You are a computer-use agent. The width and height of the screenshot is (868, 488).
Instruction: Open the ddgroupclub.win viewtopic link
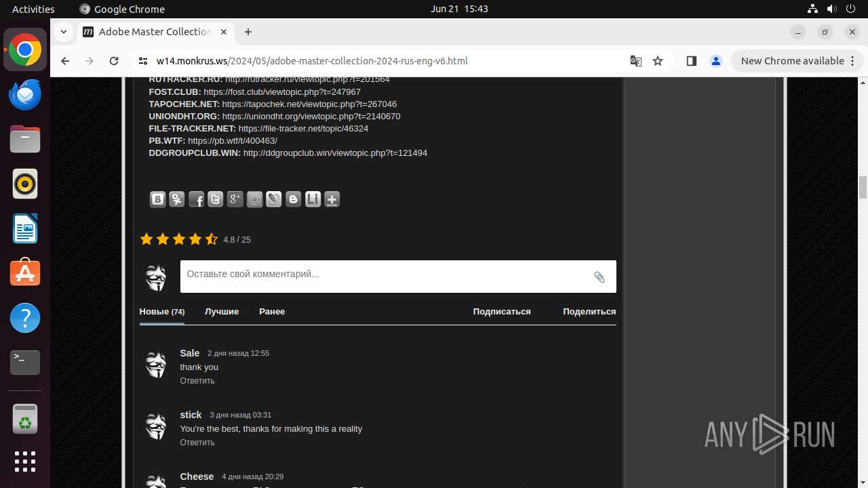(335, 153)
